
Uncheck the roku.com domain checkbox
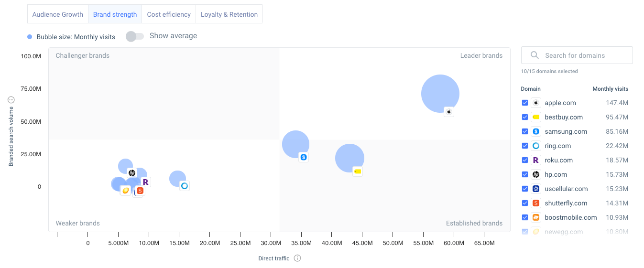pos(525,160)
